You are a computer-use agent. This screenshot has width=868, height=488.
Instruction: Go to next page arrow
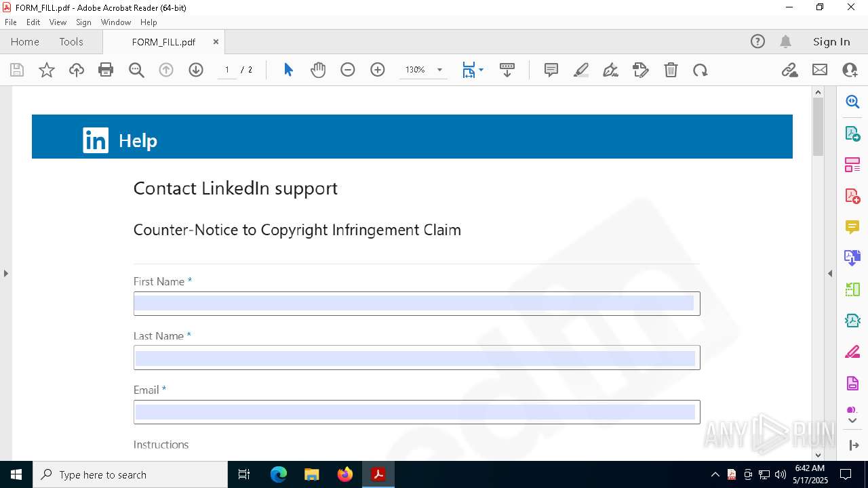tap(196, 70)
